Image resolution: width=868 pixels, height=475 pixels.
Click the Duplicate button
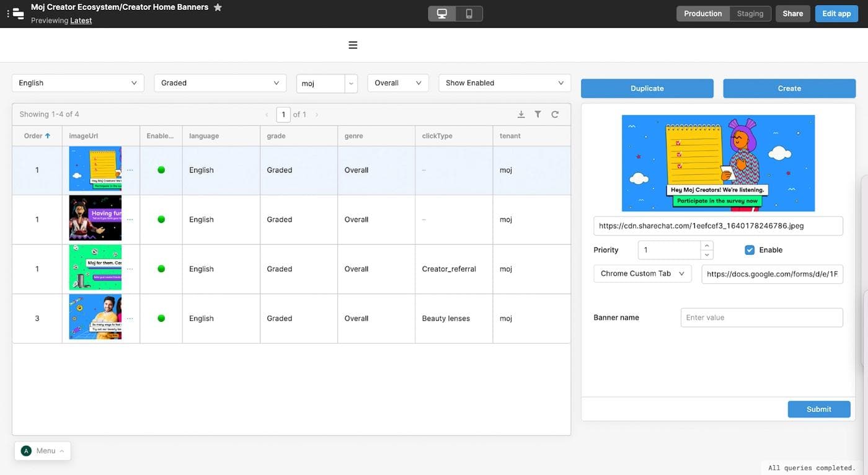647,88
